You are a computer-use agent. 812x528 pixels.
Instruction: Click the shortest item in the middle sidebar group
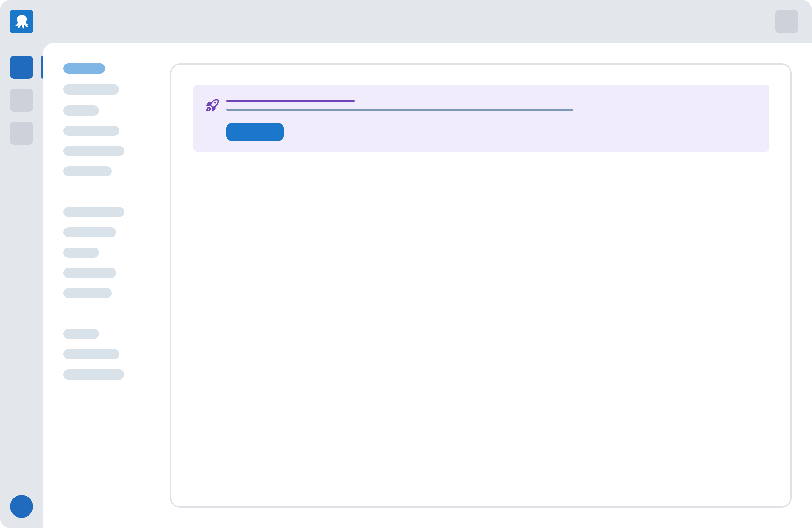tap(81, 253)
